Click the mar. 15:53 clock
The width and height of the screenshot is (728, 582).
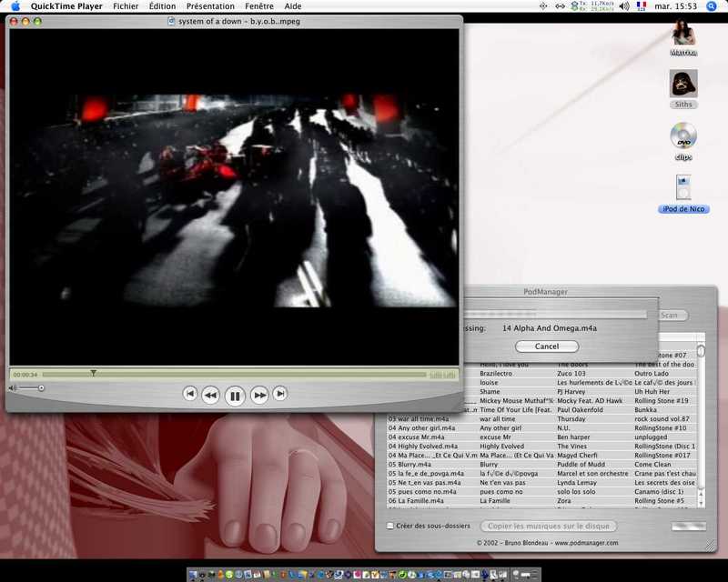point(675,6)
